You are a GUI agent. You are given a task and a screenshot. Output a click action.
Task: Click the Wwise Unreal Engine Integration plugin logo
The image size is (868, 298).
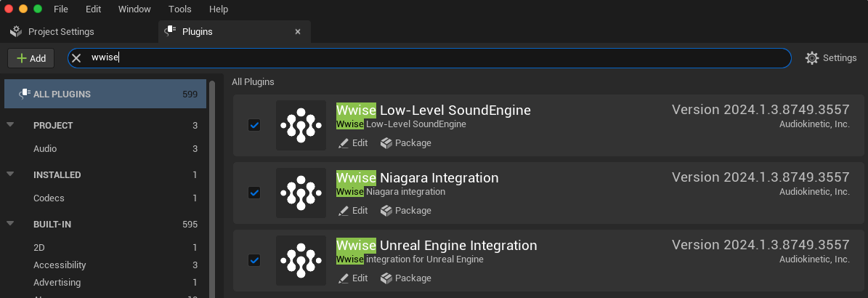301,260
